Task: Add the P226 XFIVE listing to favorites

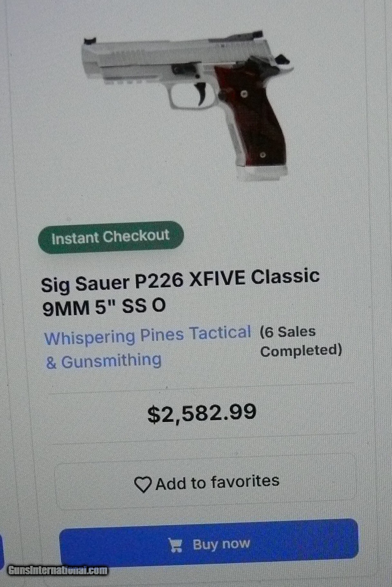Action: coord(206,482)
